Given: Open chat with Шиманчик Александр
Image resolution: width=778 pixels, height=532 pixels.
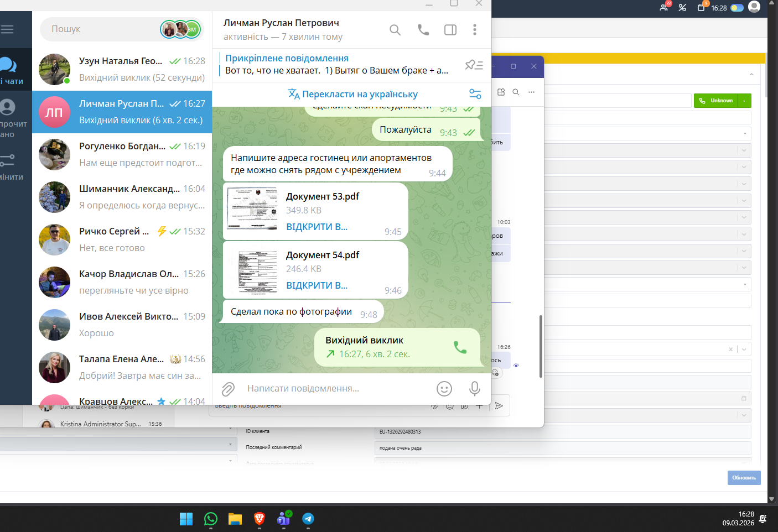Looking at the screenshot, I should pyautogui.click(x=122, y=197).
